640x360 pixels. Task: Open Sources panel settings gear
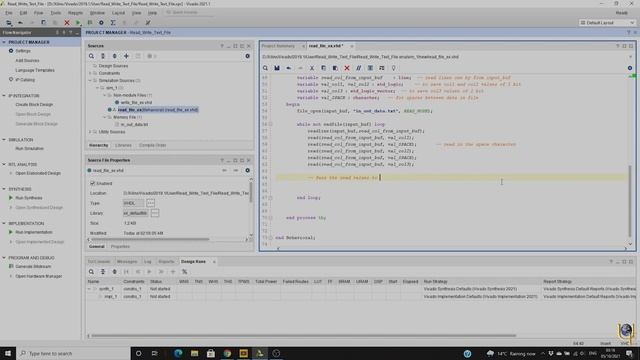(247, 56)
